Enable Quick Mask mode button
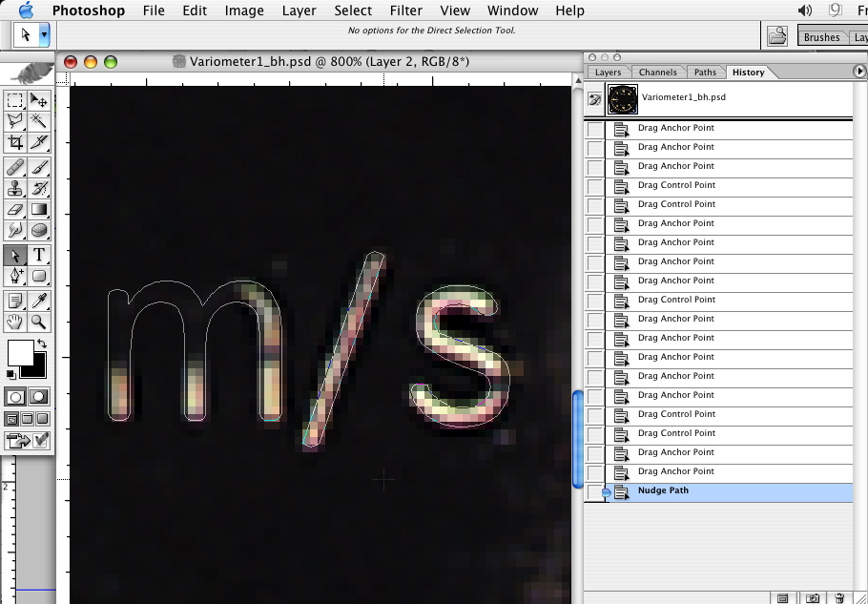 tap(39, 397)
